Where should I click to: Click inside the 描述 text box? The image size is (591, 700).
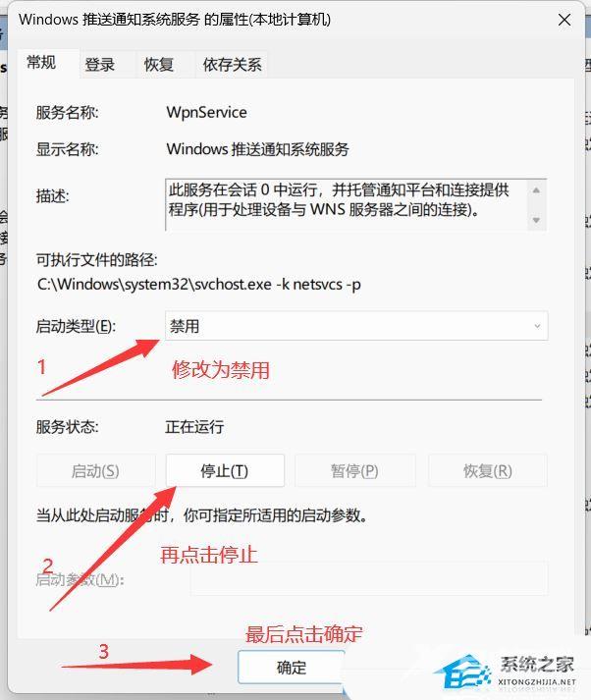346,205
